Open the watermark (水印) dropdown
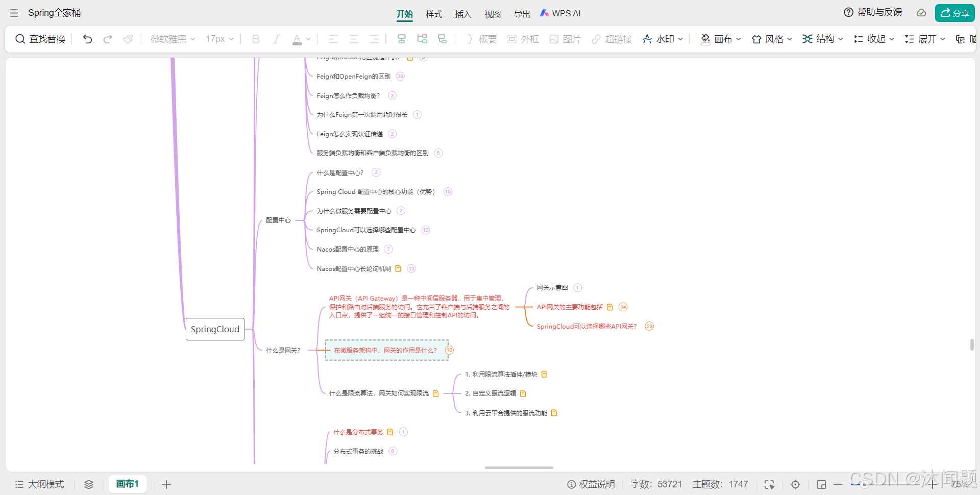This screenshot has width=980, height=495. click(x=663, y=39)
